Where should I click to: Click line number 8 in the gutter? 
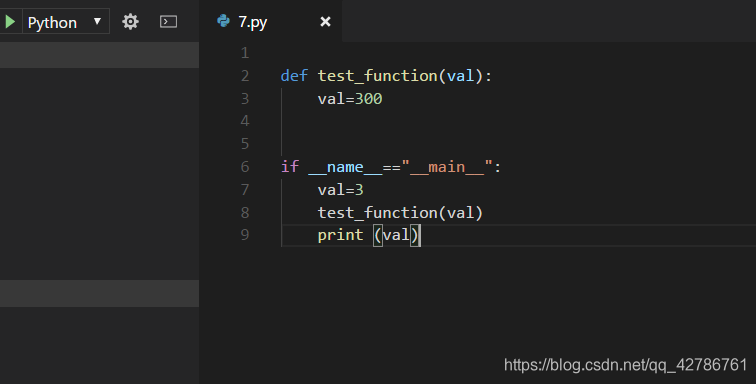[245, 212]
